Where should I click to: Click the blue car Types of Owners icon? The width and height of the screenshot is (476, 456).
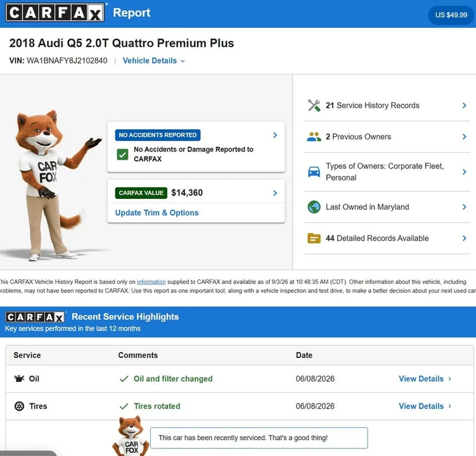click(x=314, y=172)
